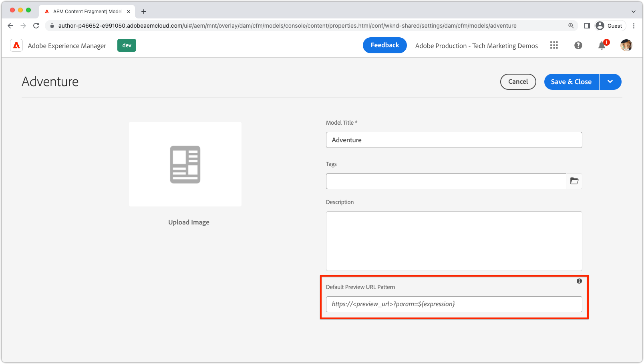Click the Model Title label
Viewport: 644px width, 364px height.
[x=341, y=123]
